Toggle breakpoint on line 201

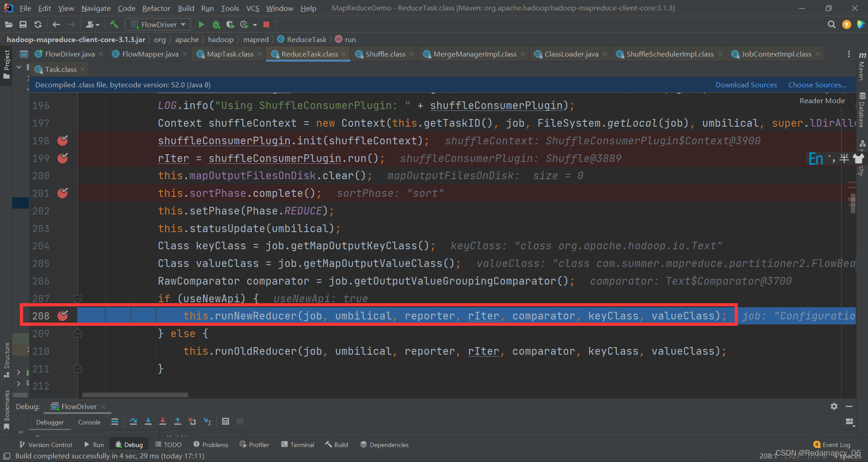[63, 193]
